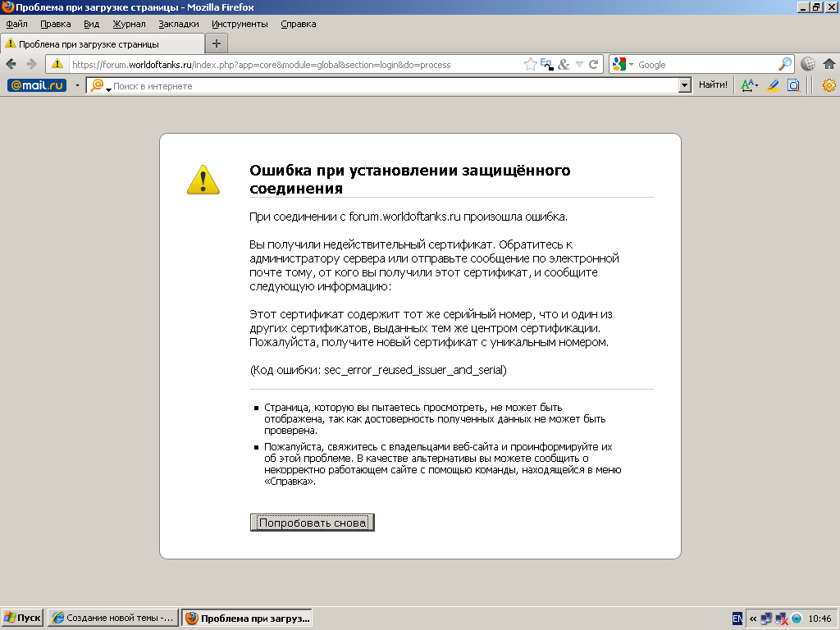
Task: Select the 'Проблема при загрузке страницы' tab
Action: [x=103, y=44]
